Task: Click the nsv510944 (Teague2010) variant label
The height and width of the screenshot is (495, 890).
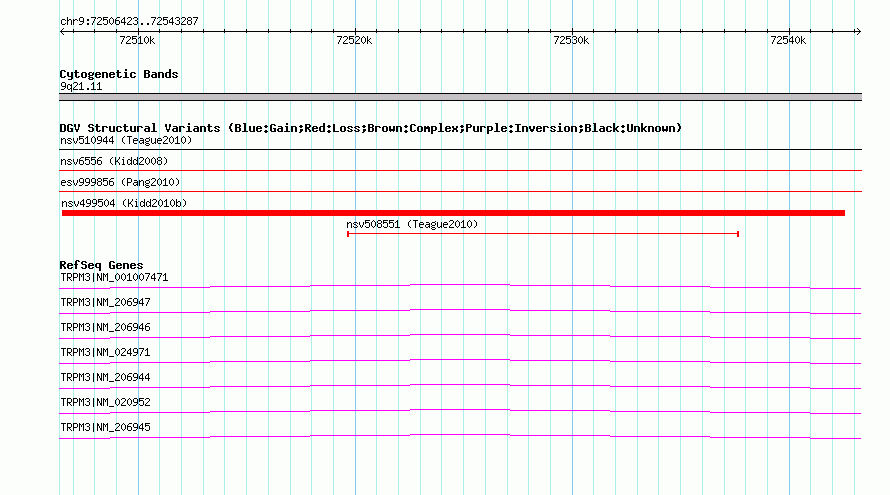Action: 126,140
